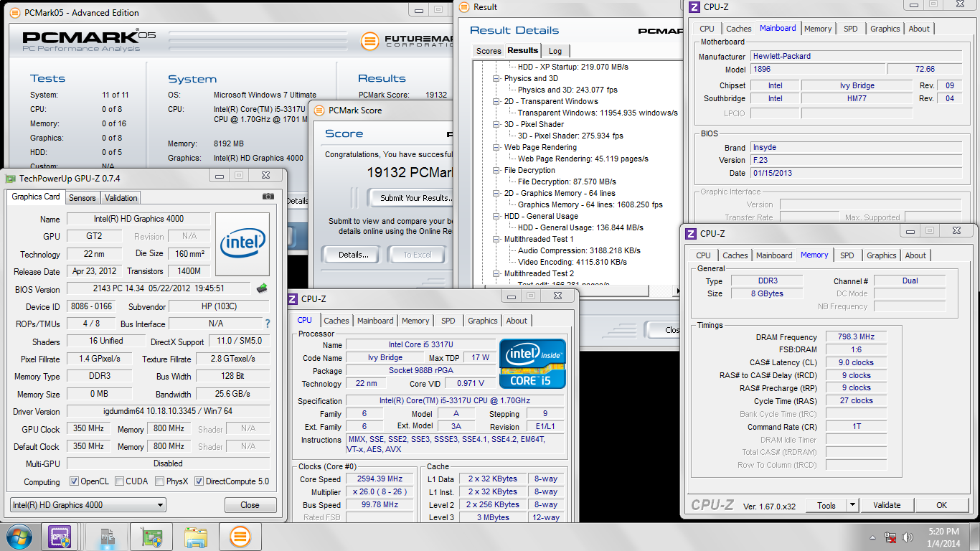Click the orange PCMark taskbar icon
This screenshot has width=980, height=551.
240,537
